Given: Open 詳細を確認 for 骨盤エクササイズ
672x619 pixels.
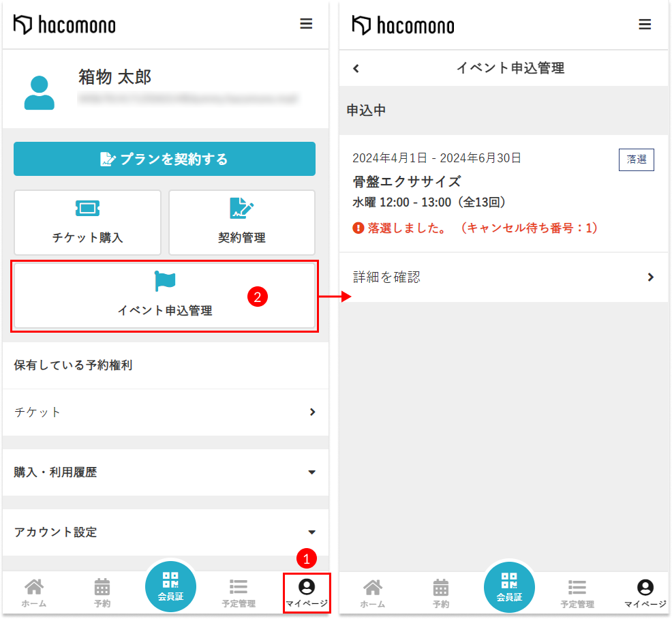Looking at the screenshot, I should 503,277.
